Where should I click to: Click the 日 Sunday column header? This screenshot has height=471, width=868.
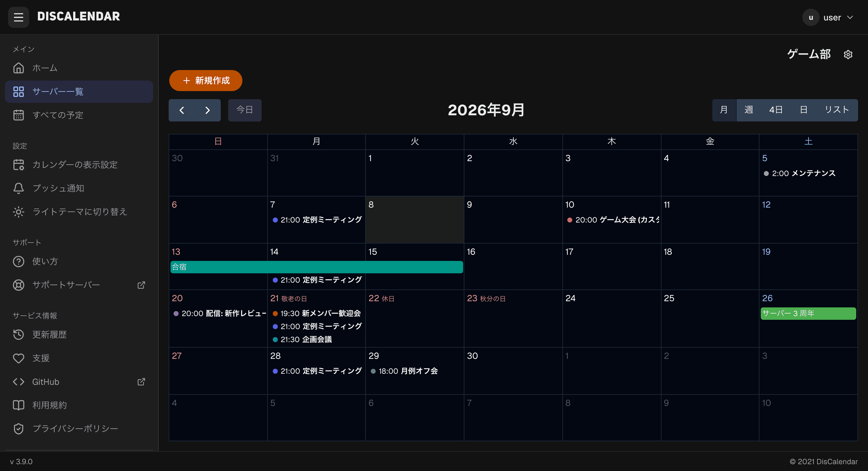pyautogui.click(x=218, y=142)
